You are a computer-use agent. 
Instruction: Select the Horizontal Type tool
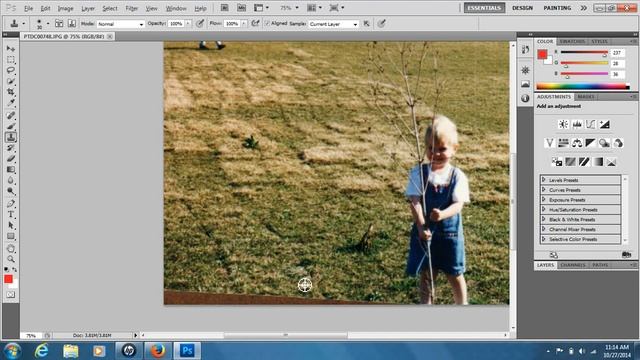tap(11, 214)
